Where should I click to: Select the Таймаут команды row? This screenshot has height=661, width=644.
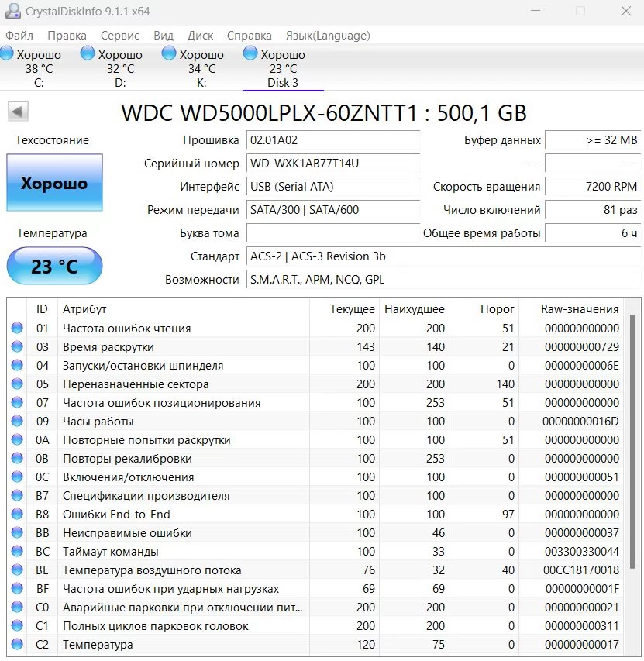[x=315, y=551]
